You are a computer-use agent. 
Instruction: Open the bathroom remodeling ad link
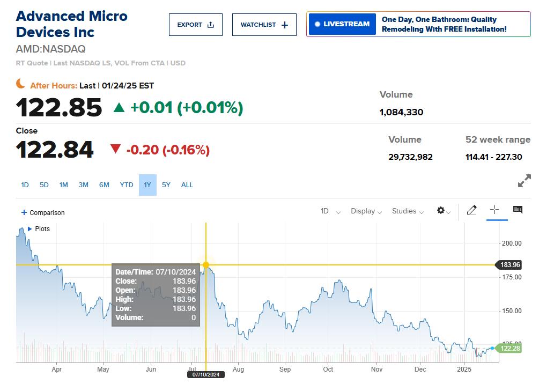pos(444,25)
